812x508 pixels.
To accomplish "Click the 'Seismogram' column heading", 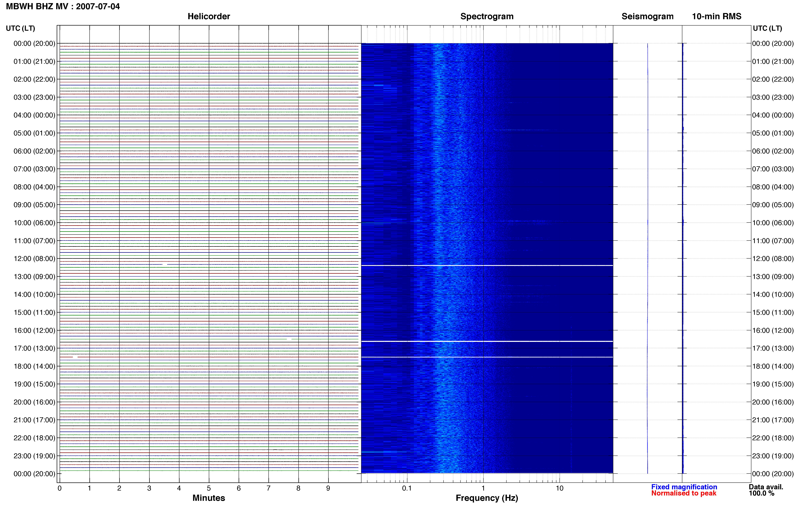I will click(647, 16).
